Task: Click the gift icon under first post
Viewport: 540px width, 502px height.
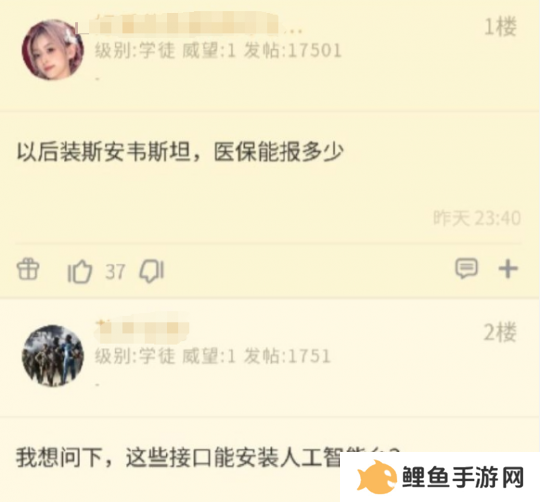Action: [28, 269]
